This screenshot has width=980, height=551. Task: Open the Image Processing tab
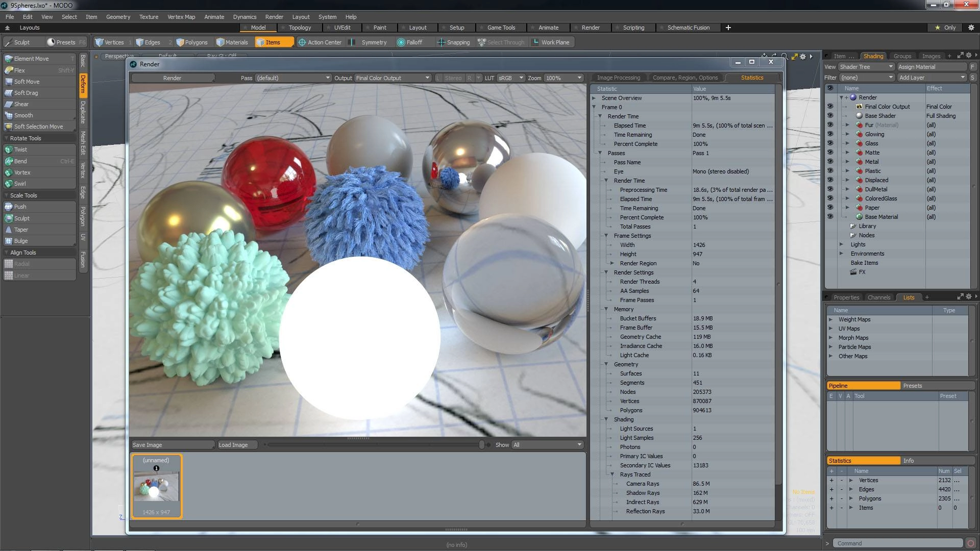[x=618, y=78]
